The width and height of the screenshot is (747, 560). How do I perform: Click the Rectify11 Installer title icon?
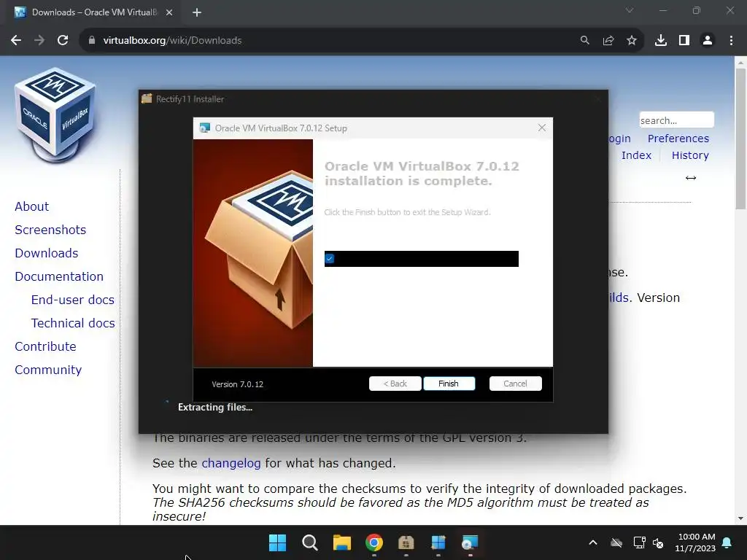coord(147,98)
